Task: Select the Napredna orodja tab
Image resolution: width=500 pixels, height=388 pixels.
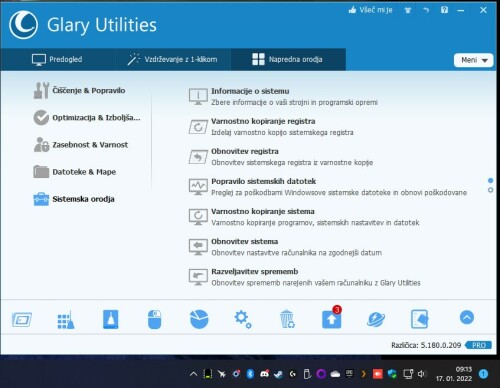Action: point(288,59)
